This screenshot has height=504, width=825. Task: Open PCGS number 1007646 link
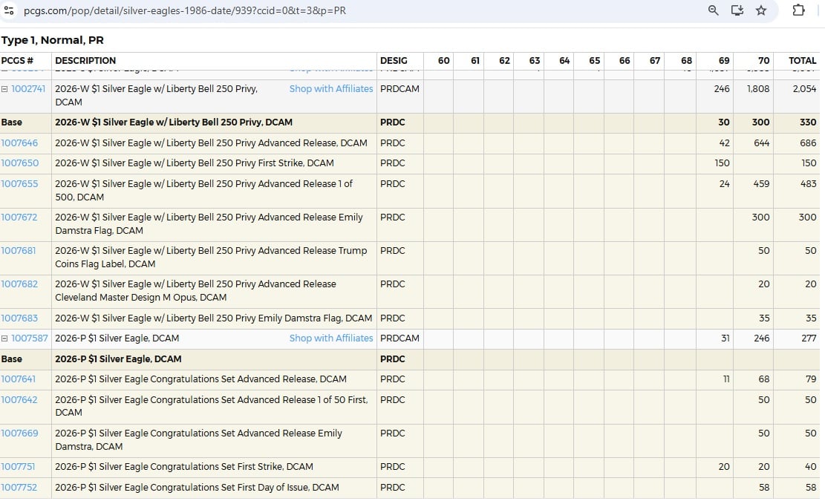point(19,143)
